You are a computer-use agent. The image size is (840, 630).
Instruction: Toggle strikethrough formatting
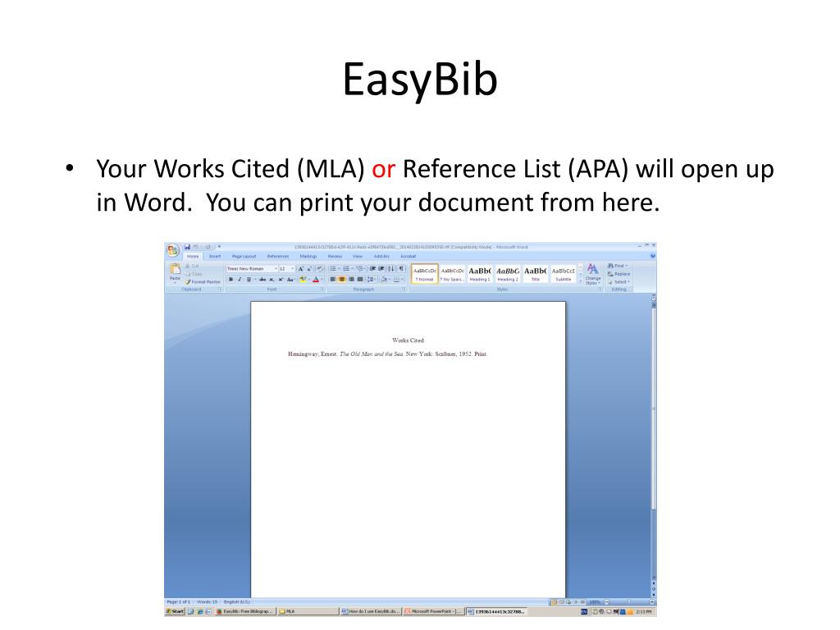(262, 279)
